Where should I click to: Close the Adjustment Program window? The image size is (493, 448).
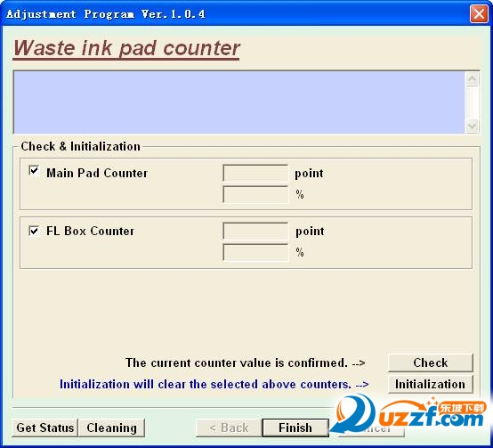[479, 14]
